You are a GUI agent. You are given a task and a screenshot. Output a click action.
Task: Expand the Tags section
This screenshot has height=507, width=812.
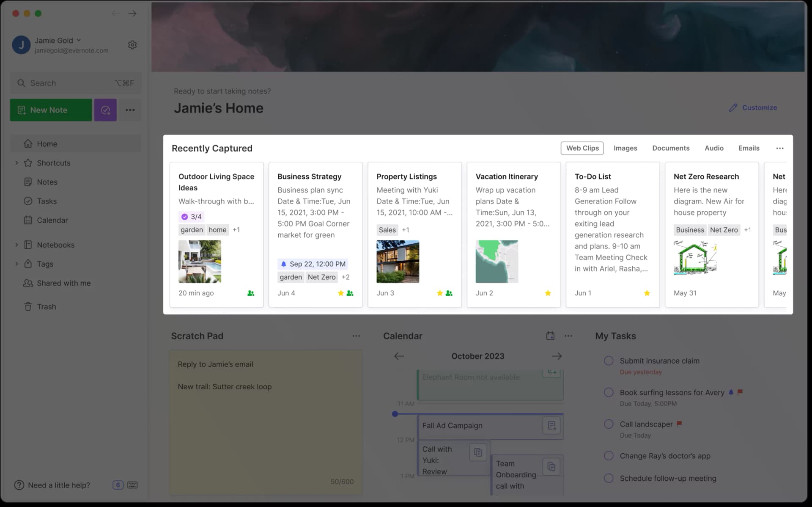point(17,264)
